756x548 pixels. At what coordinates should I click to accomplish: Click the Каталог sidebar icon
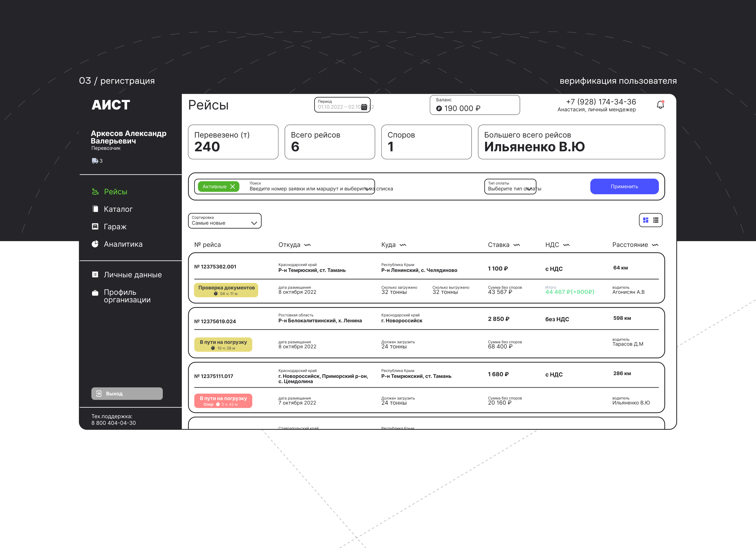coord(95,209)
